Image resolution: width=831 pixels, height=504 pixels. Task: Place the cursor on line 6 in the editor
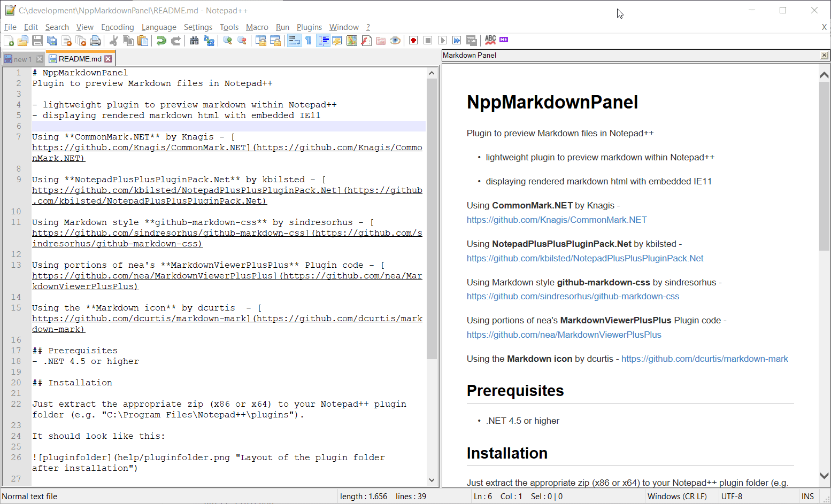click(229, 126)
